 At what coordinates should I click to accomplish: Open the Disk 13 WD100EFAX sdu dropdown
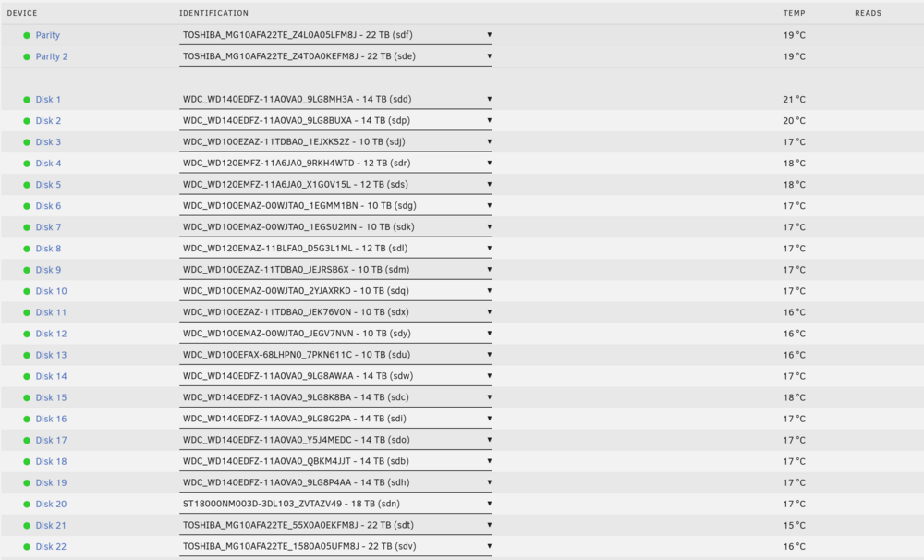coord(335,355)
